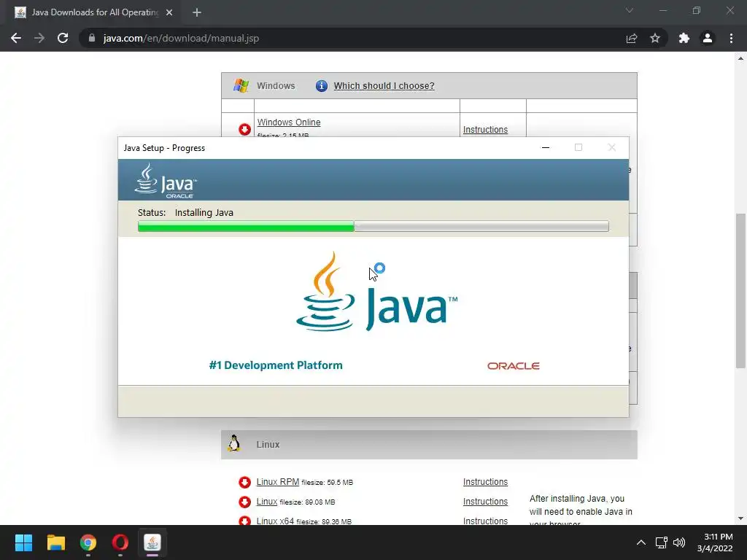The width and height of the screenshot is (747, 560).
Task: Open File Explorer from the taskbar
Action: (55, 542)
